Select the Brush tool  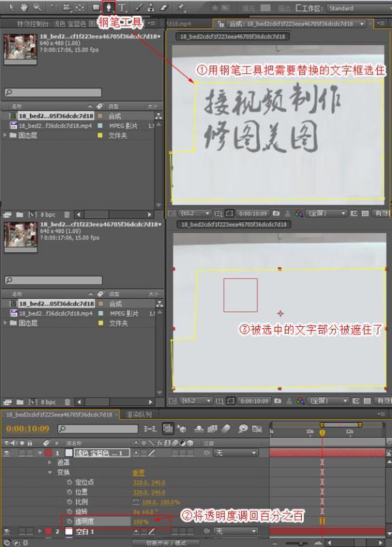pos(139,8)
